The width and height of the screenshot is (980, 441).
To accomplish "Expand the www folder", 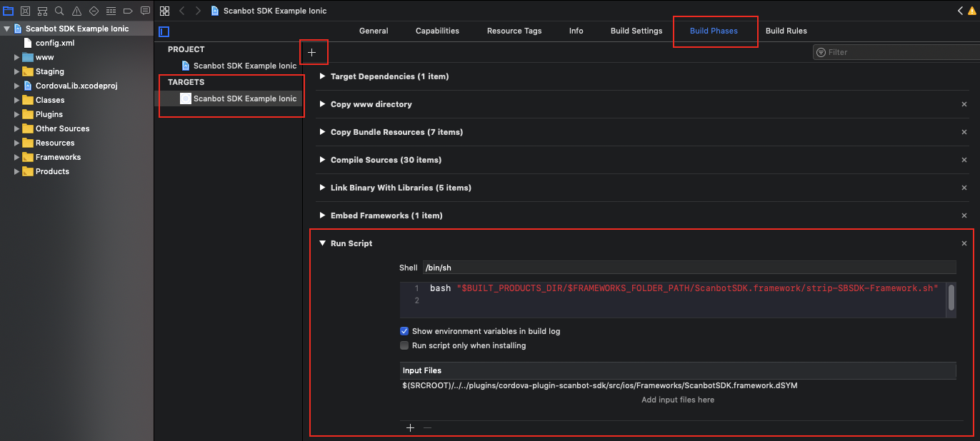I will 16,57.
